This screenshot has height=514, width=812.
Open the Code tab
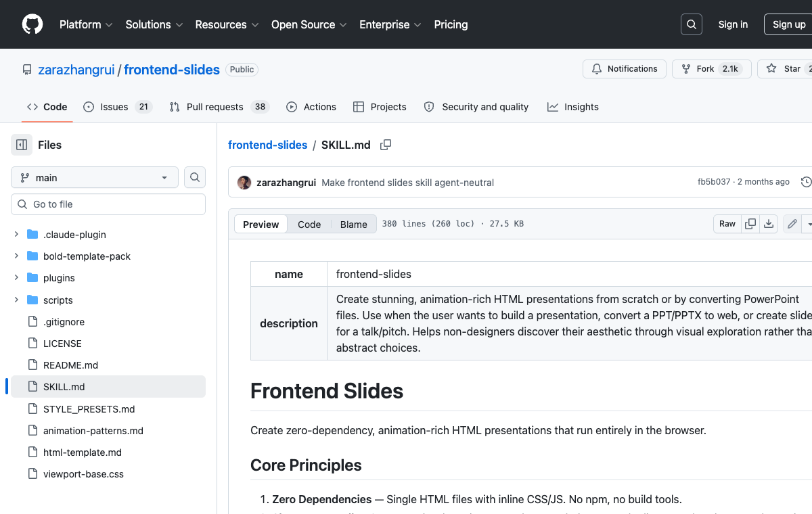coord(47,107)
